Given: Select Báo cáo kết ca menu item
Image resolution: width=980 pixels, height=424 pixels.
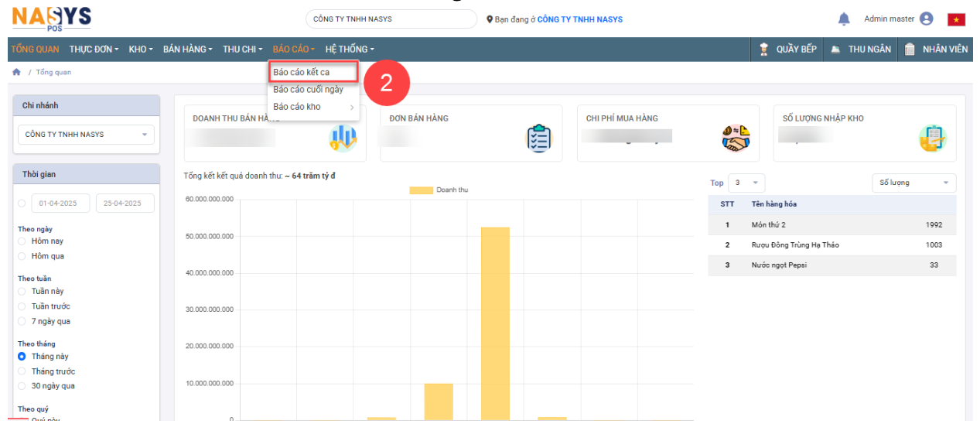Looking at the screenshot, I should point(302,72).
